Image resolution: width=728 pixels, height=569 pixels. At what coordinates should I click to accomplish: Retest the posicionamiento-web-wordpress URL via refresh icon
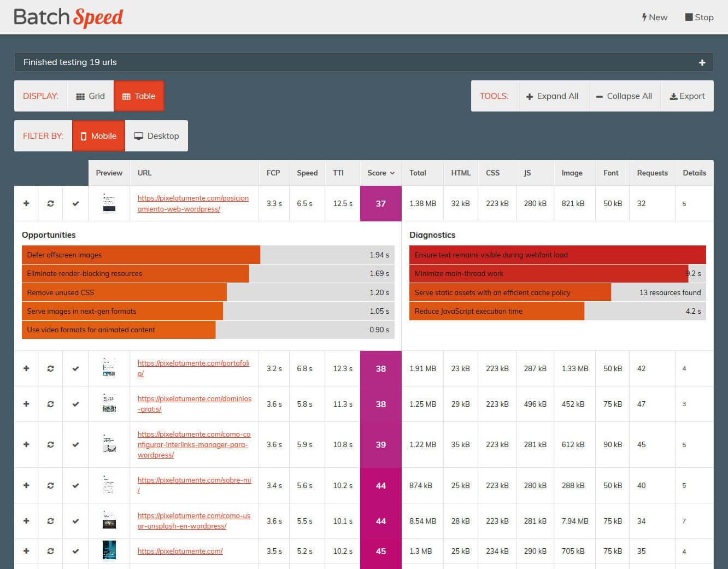(50, 203)
